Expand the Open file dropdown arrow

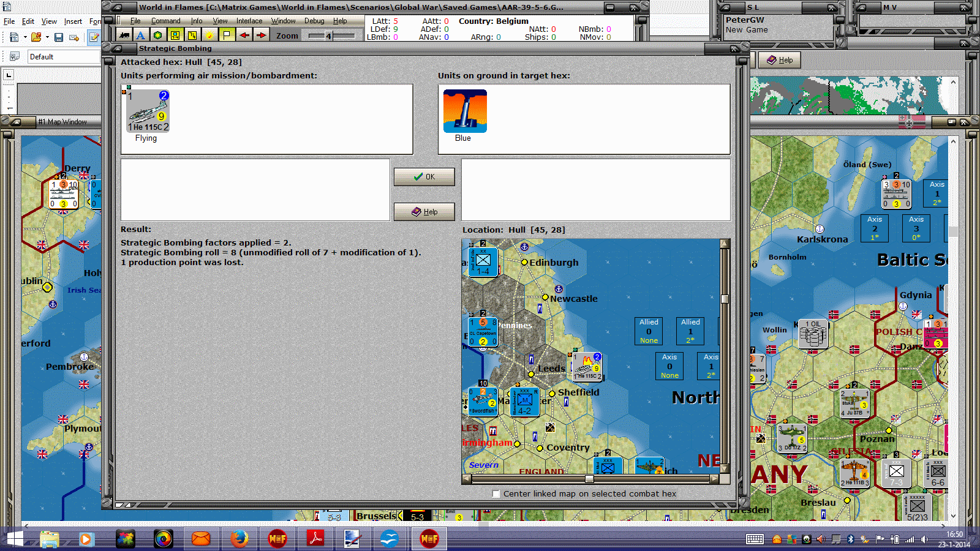47,37
